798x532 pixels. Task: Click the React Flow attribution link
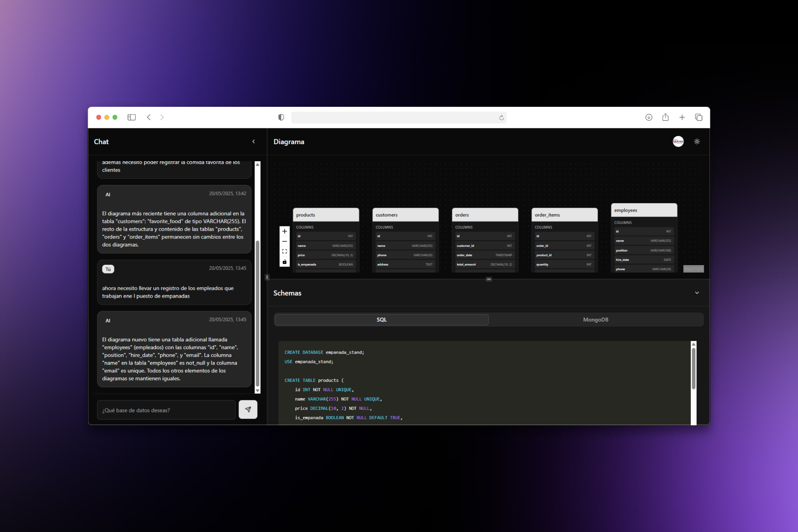pyautogui.click(x=693, y=269)
